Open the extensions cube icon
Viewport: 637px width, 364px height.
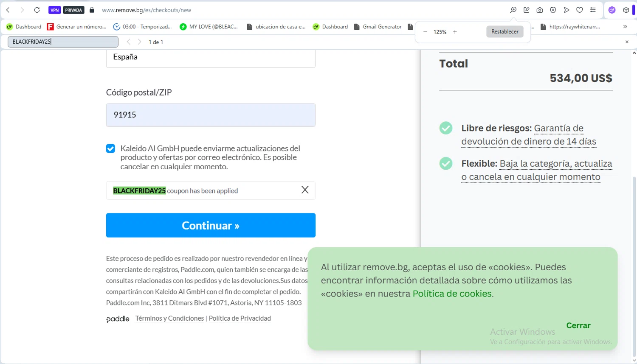point(626,10)
